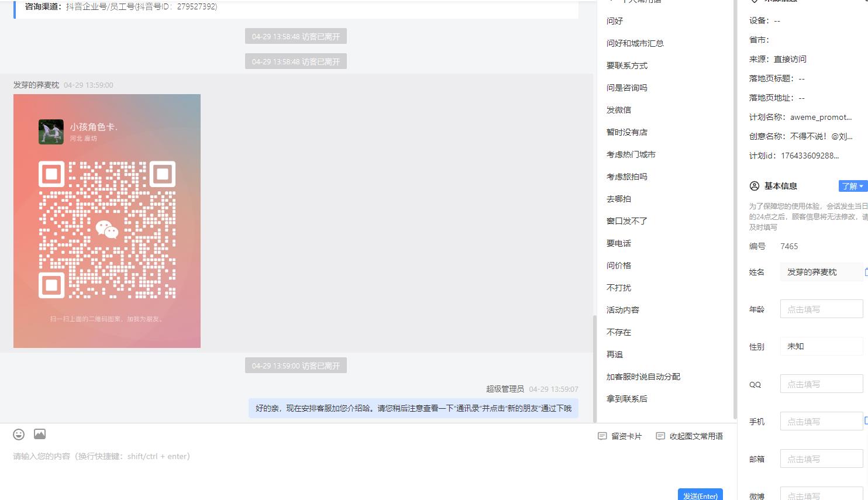Select the 不存在 phrase
This screenshot has width=868, height=500.
tap(619, 332)
